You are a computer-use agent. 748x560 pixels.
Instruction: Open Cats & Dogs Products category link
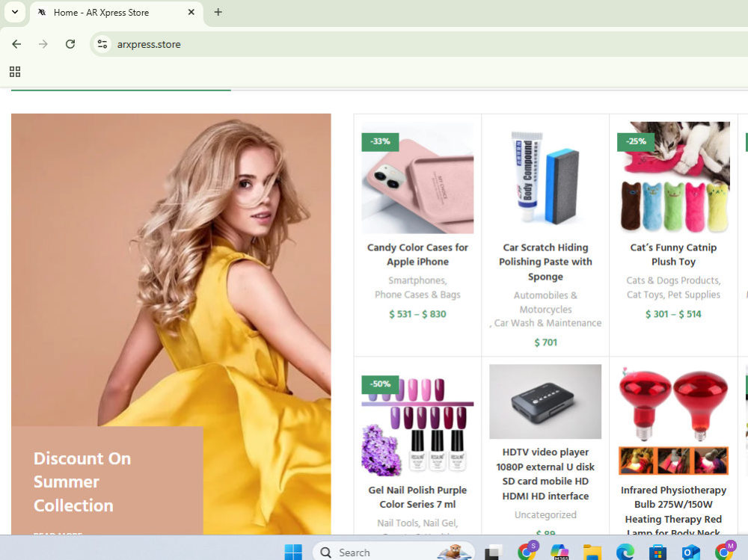pyautogui.click(x=672, y=280)
